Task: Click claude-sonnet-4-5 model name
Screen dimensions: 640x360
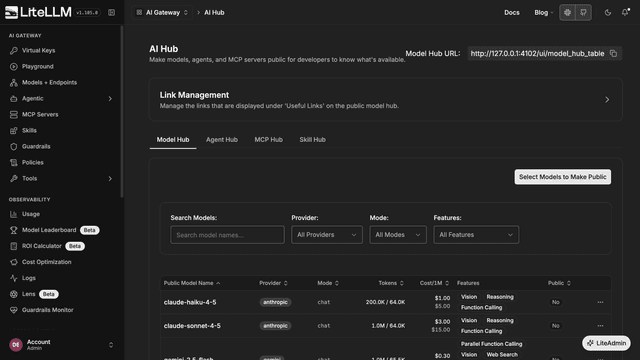Action: click(x=192, y=326)
